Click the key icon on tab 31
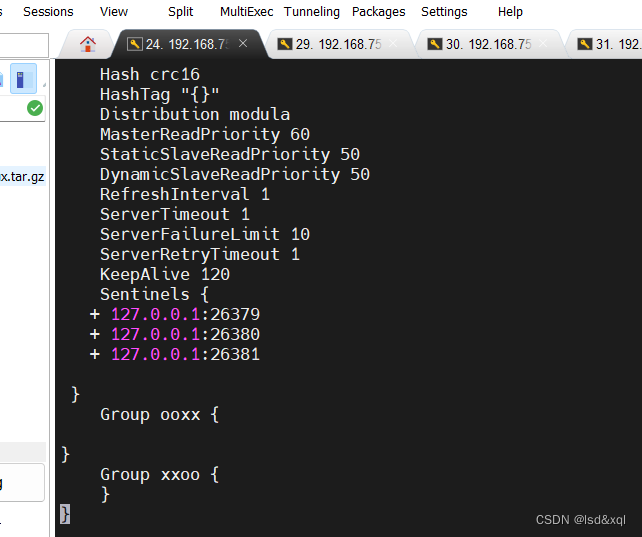This screenshot has height=537, width=642. pyautogui.click(x=585, y=44)
